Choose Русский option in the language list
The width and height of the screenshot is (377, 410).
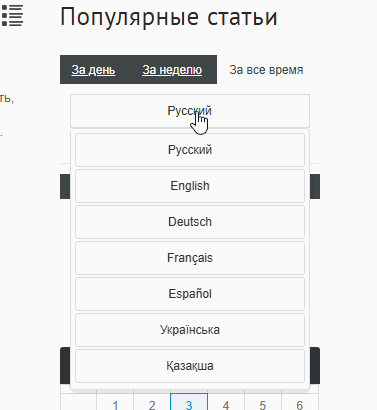click(x=190, y=150)
